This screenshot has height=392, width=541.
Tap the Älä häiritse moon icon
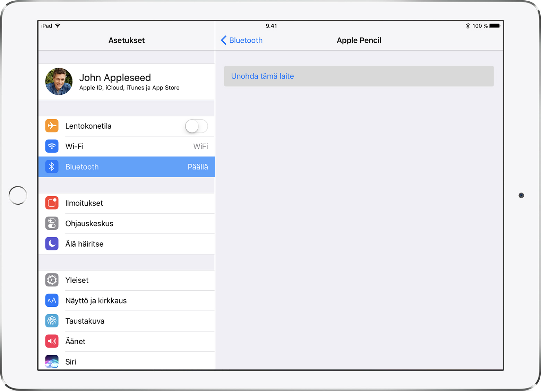(52, 244)
